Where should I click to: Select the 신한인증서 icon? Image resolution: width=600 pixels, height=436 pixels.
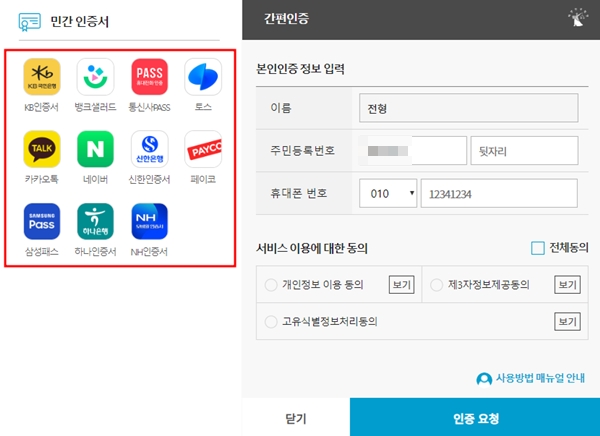point(149,149)
